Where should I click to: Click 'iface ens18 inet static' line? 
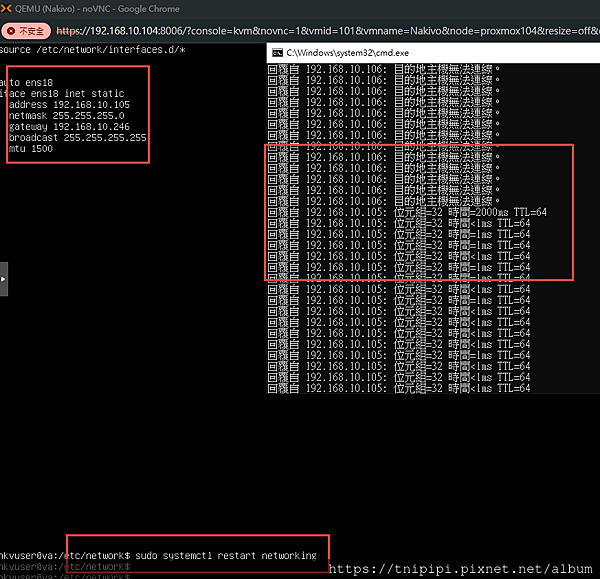(x=62, y=94)
